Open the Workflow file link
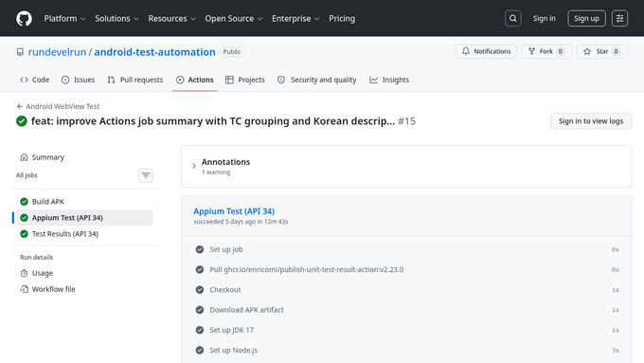Image resolution: width=644 pixels, height=363 pixels. click(x=84, y=289)
